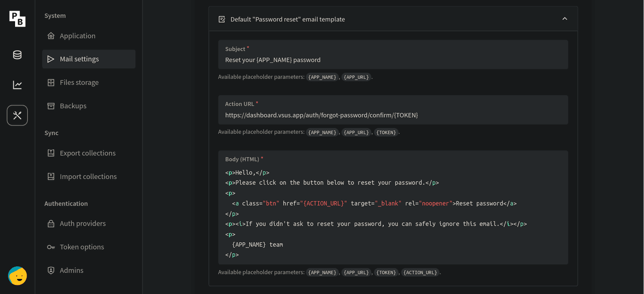This screenshot has height=294, width=644.
Task: Open Auth providers settings
Action: coord(83,224)
